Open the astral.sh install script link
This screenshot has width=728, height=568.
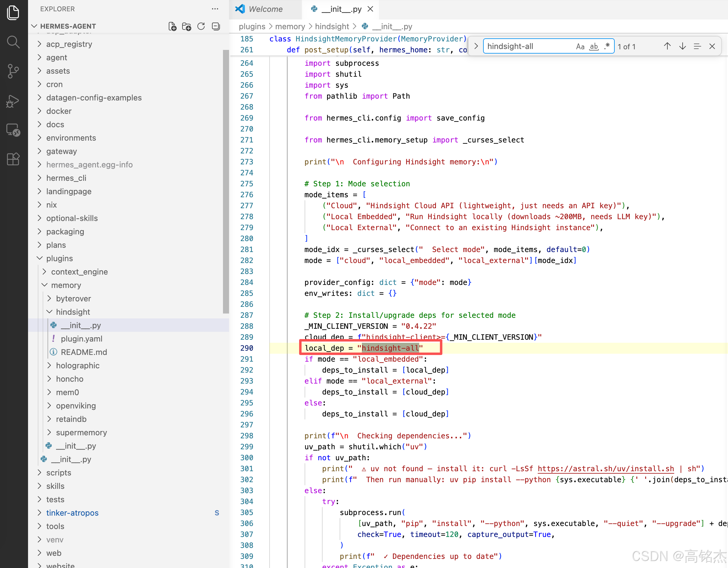click(x=605, y=468)
